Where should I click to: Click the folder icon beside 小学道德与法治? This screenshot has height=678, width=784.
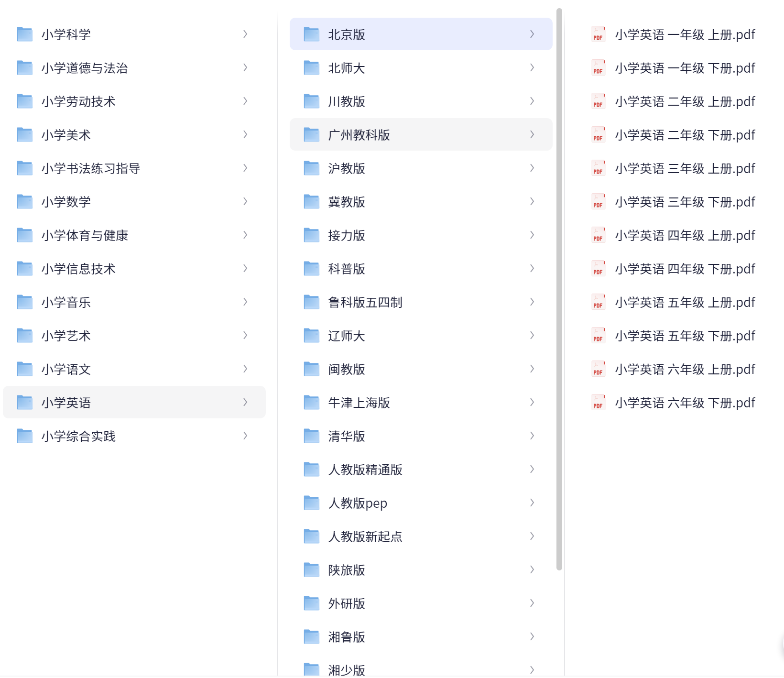point(25,68)
